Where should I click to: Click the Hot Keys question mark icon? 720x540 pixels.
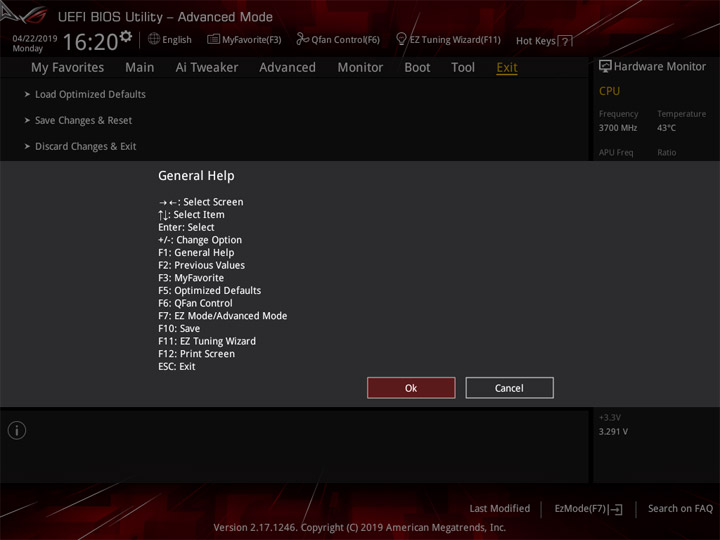point(565,41)
